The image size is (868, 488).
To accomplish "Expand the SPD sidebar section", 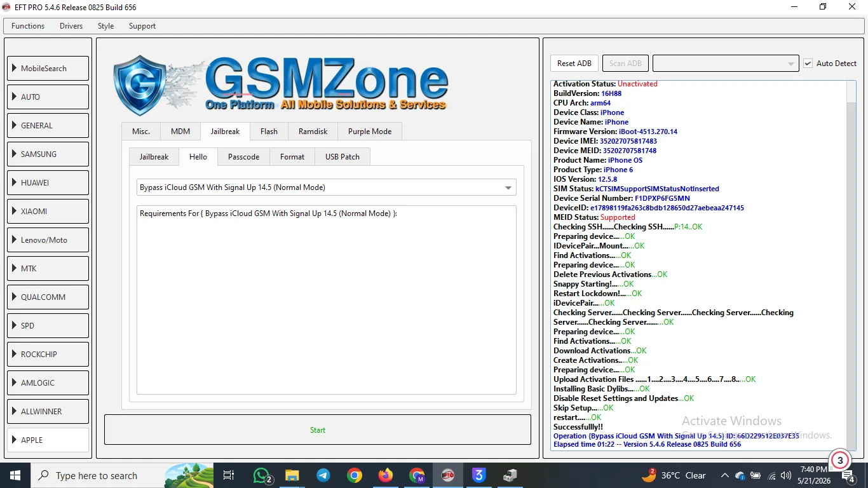I will 48,326.
